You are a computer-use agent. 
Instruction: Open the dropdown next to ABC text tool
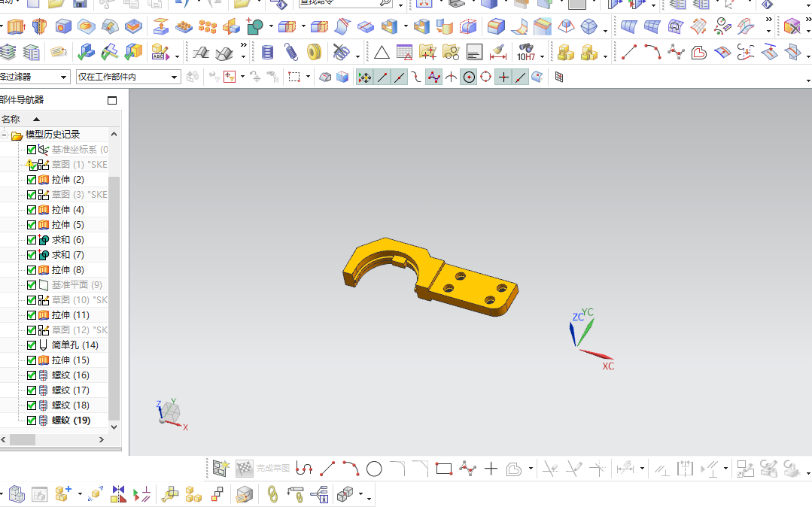click(177, 56)
